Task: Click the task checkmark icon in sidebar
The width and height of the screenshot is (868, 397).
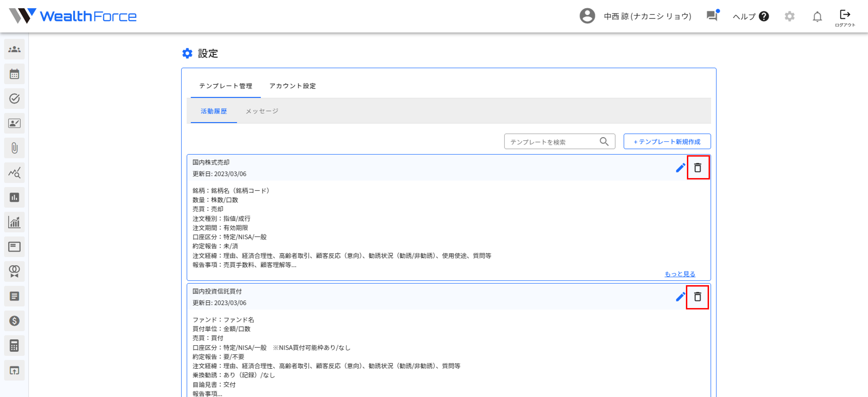Action: point(14,99)
